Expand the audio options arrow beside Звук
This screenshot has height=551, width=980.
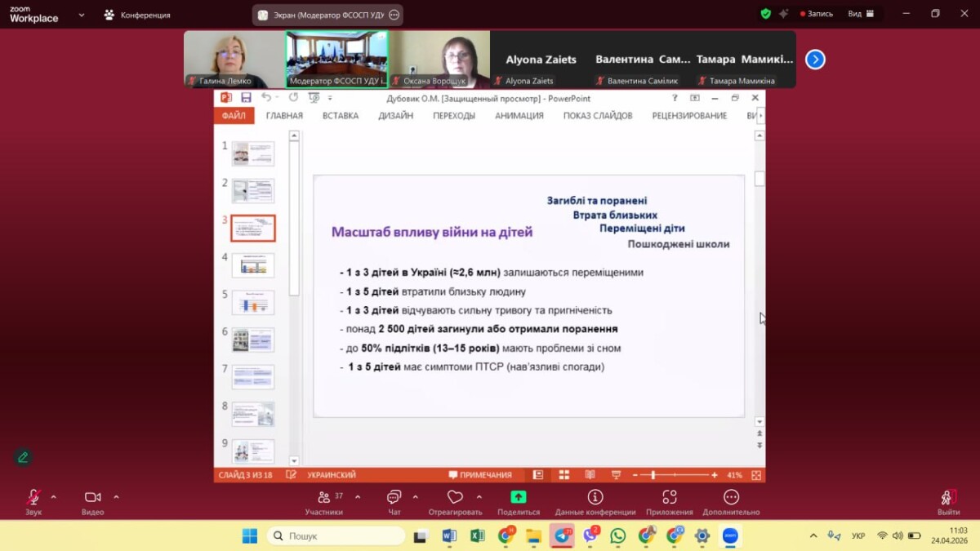[54, 497]
